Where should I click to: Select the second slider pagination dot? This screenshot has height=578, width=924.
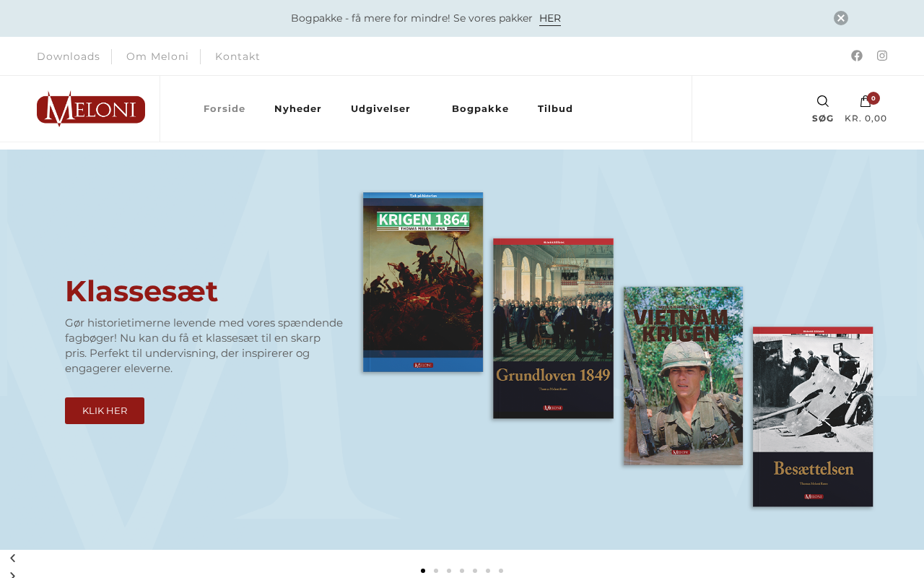pyautogui.click(x=436, y=571)
